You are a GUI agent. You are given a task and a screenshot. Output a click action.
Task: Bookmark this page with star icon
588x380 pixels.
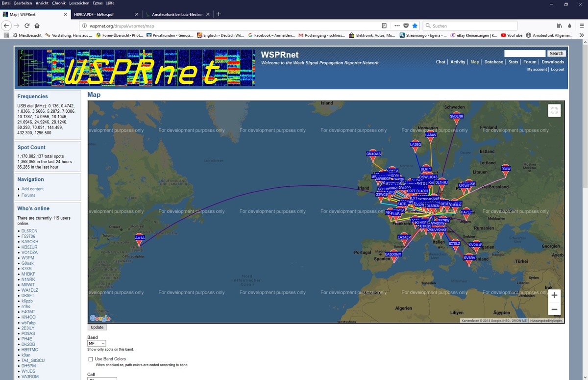pyautogui.click(x=415, y=25)
